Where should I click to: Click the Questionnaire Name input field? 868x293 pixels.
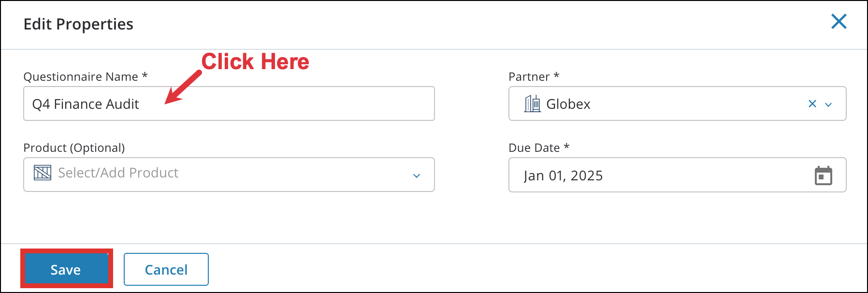coord(229,103)
